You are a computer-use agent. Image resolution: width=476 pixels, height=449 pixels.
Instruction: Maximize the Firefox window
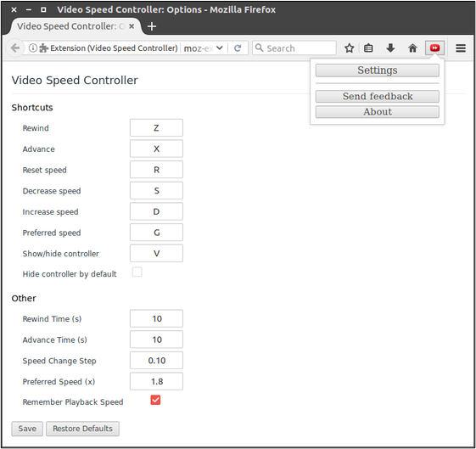click(x=43, y=9)
